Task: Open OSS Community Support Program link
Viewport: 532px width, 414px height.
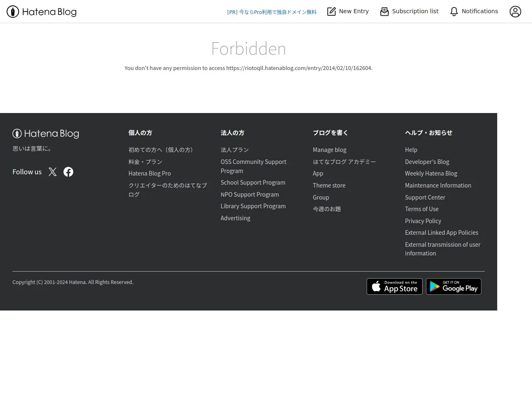Action: [253, 166]
